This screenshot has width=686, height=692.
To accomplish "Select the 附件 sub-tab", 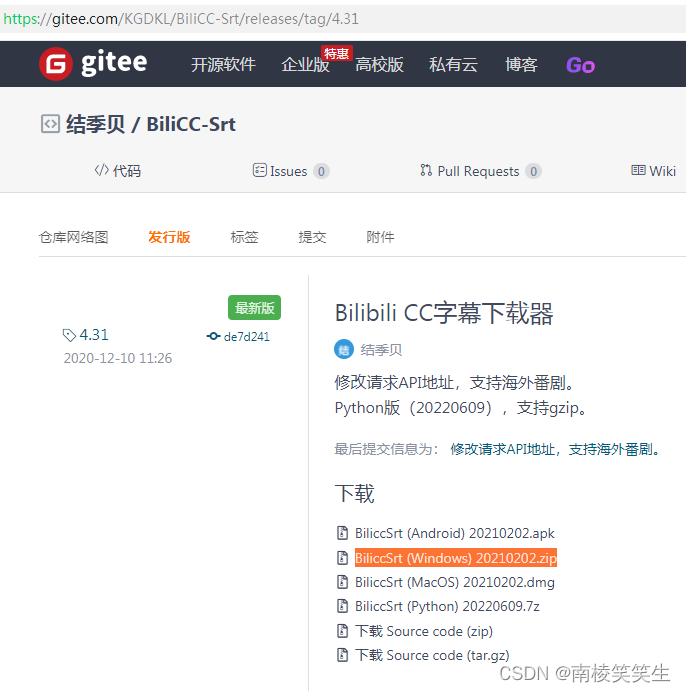I will point(380,237).
